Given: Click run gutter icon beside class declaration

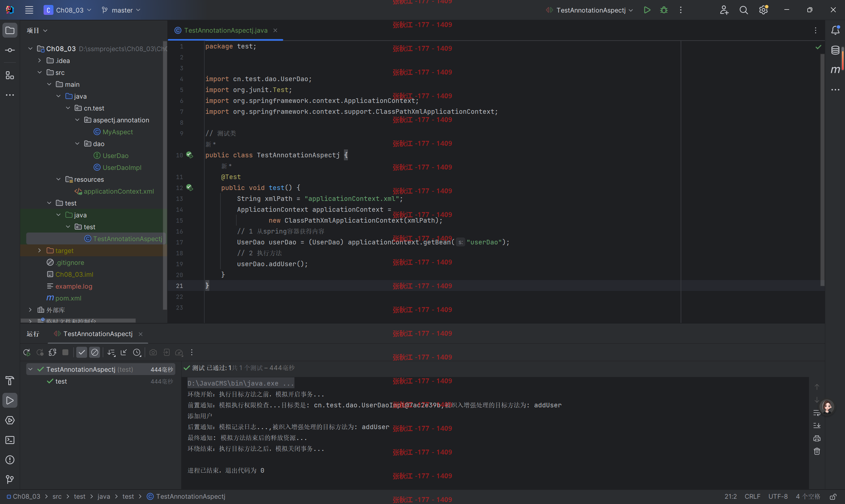Looking at the screenshot, I should 189,155.
